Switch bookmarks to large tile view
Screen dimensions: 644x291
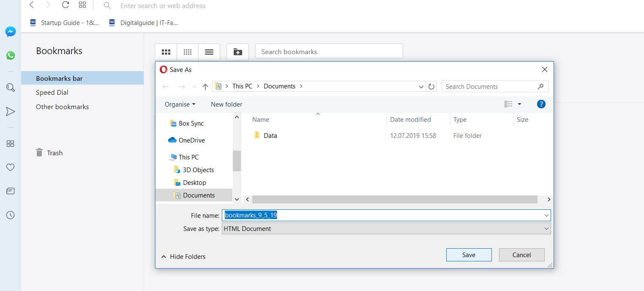(166, 52)
